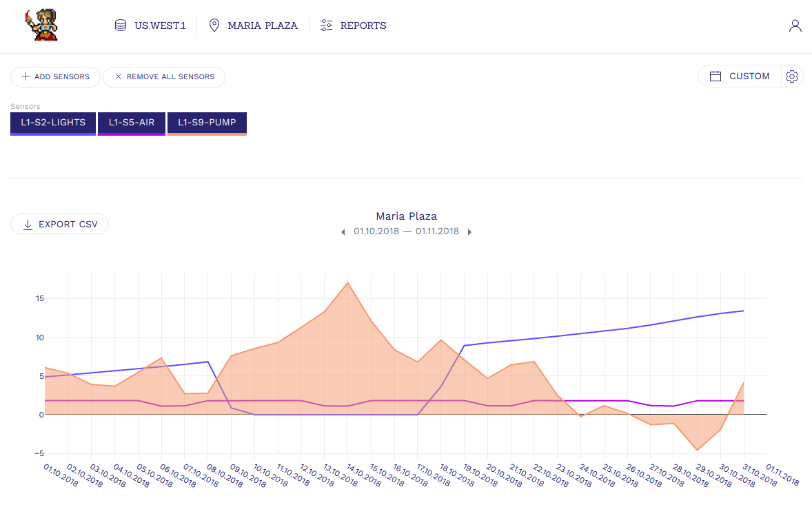Open the user profile icon

(795, 26)
